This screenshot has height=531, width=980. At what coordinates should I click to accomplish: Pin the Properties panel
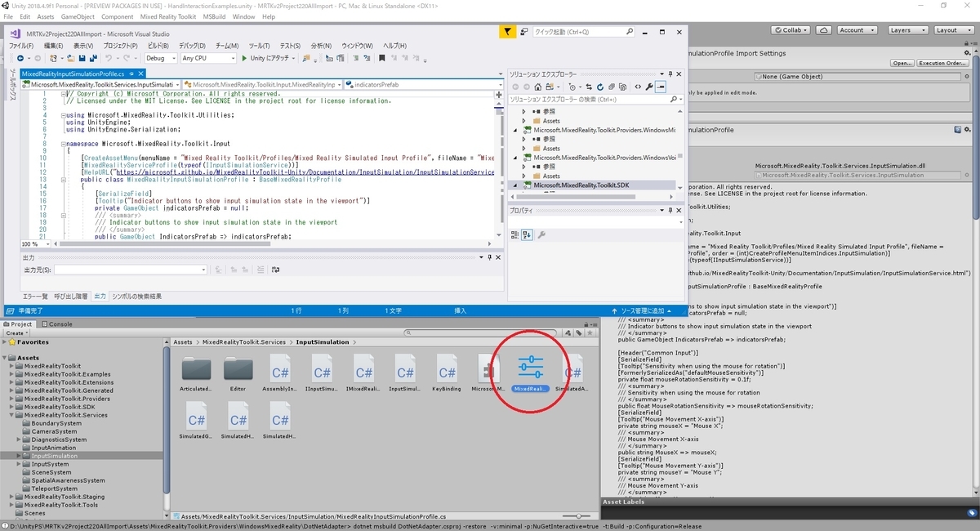point(670,211)
